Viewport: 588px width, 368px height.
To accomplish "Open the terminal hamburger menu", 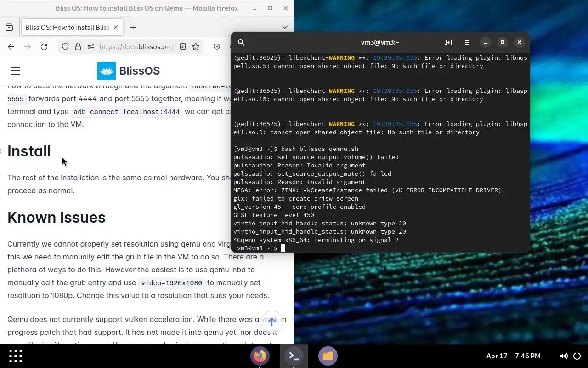I will [467, 42].
